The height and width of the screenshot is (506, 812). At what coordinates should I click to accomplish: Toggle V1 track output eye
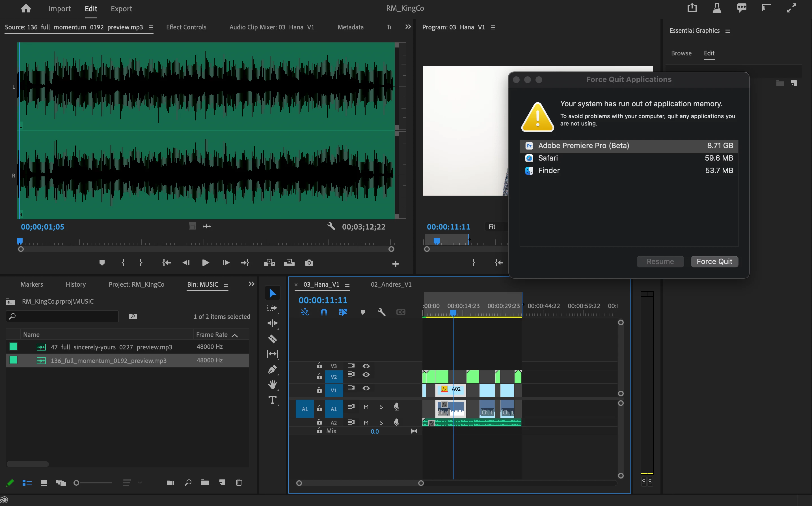coord(366,388)
